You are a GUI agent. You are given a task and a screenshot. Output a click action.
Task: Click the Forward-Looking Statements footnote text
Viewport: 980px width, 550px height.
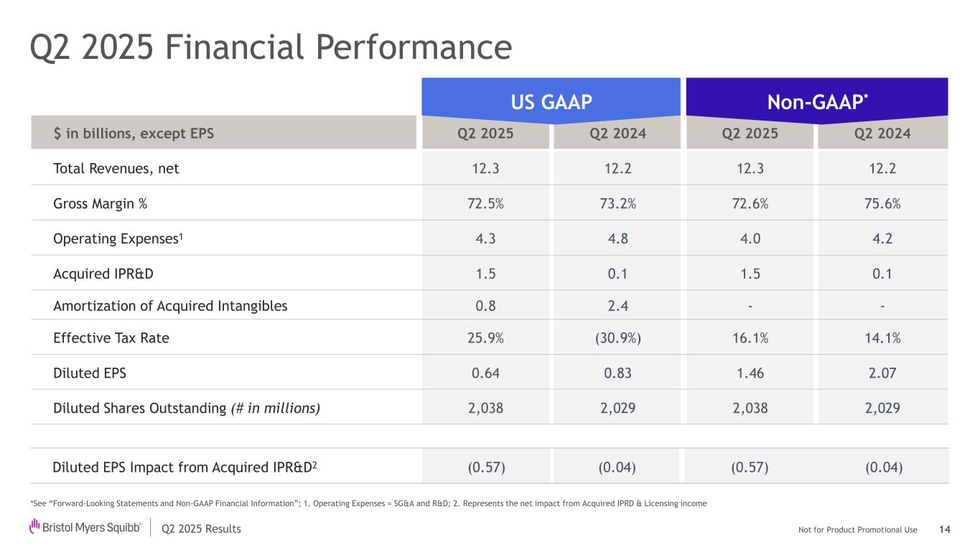pos(368,503)
